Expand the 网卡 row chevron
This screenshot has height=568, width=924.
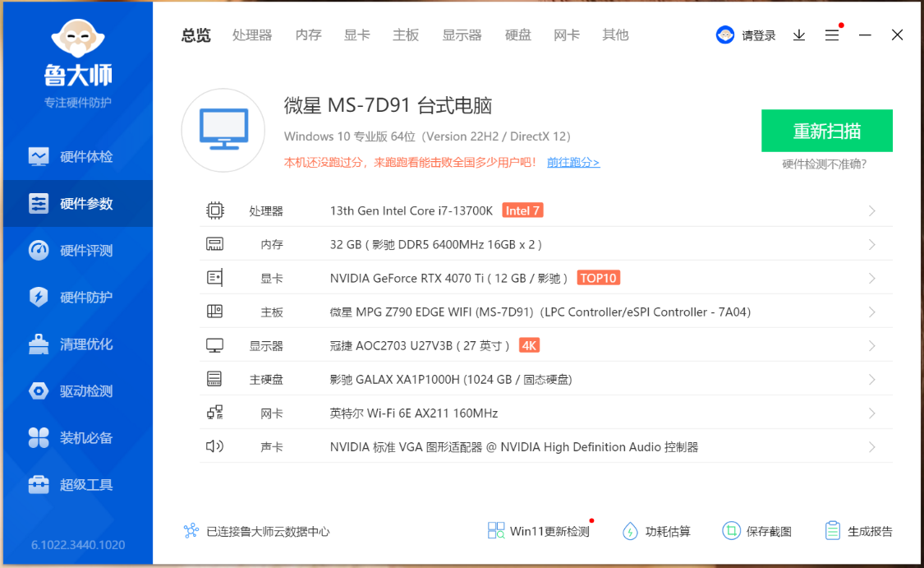click(872, 413)
